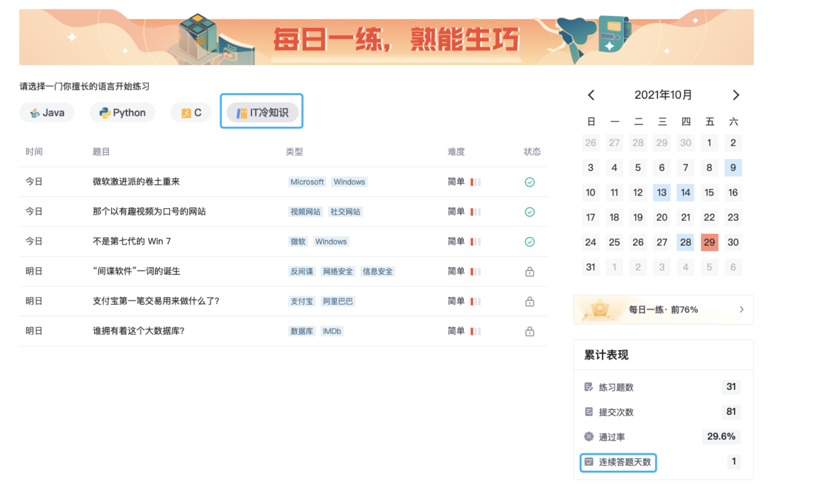This screenshot has height=504, width=813.
Task: Click the 支付宝 tag
Action: (x=302, y=301)
